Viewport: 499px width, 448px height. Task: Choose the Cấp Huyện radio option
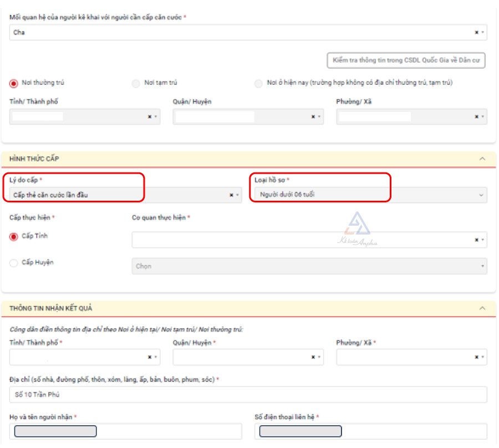coord(13,263)
